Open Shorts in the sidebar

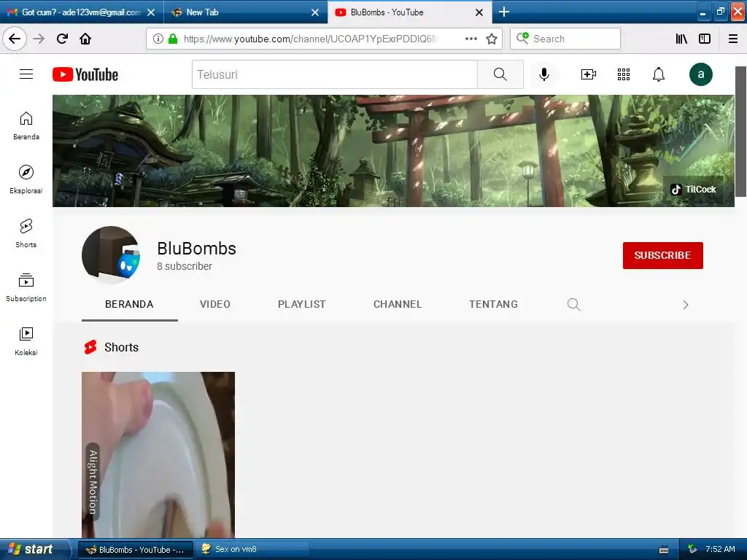pyautogui.click(x=26, y=233)
